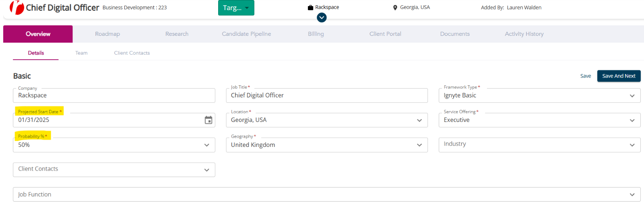
Task: Open the Industry dropdown
Action: pos(539,145)
